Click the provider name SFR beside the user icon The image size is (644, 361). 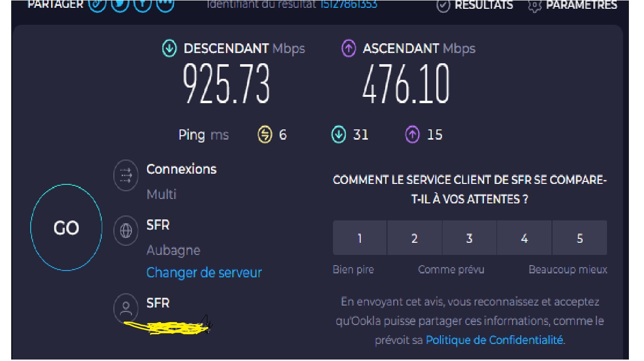[158, 303]
